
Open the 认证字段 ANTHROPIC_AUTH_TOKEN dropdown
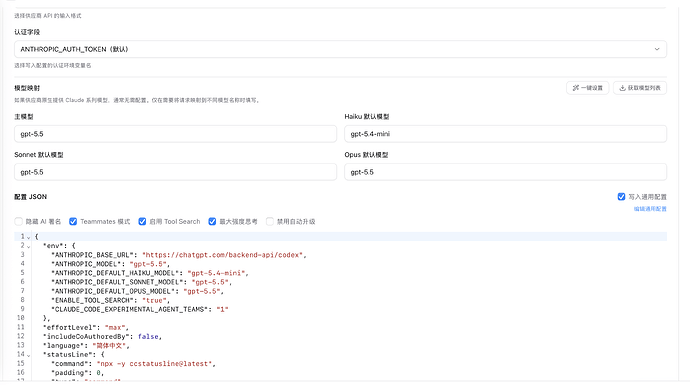click(340, 49)
